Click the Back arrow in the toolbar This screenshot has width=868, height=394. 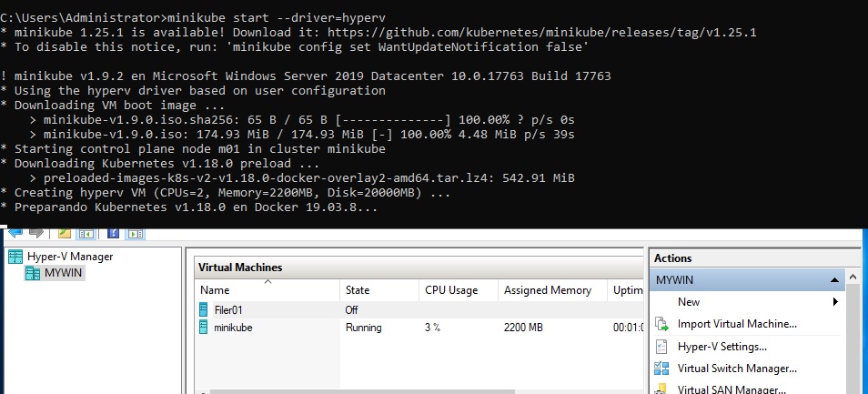click(x=15, y=234)
